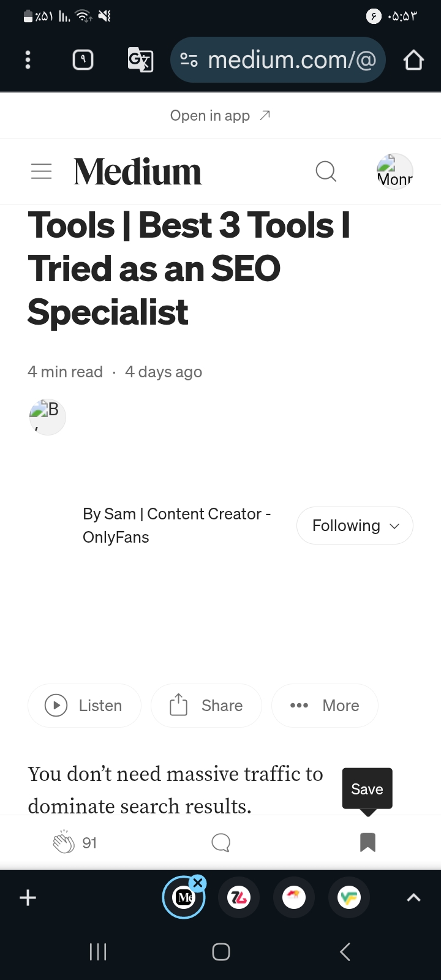
Task: Open the More options menu
Action: [325, 706]
